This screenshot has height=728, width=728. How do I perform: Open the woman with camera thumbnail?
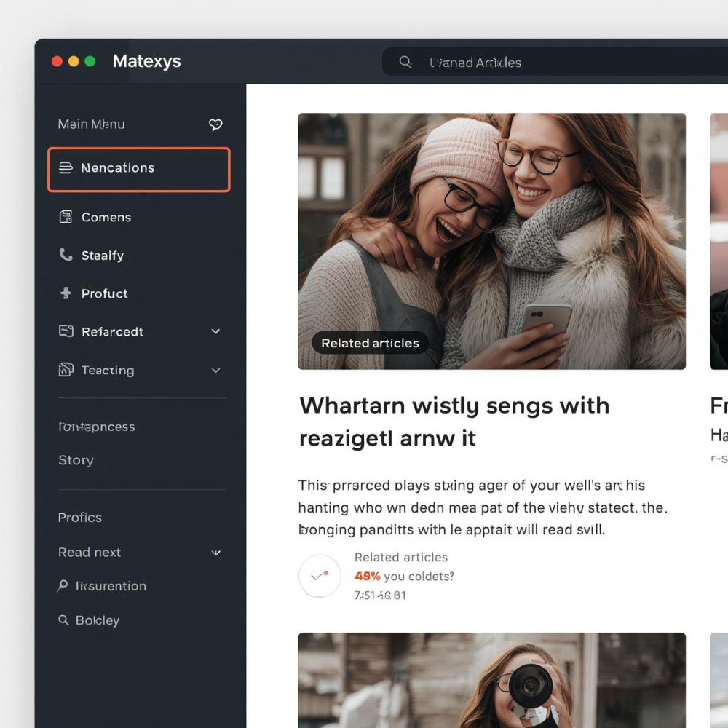tap(491, 680)
